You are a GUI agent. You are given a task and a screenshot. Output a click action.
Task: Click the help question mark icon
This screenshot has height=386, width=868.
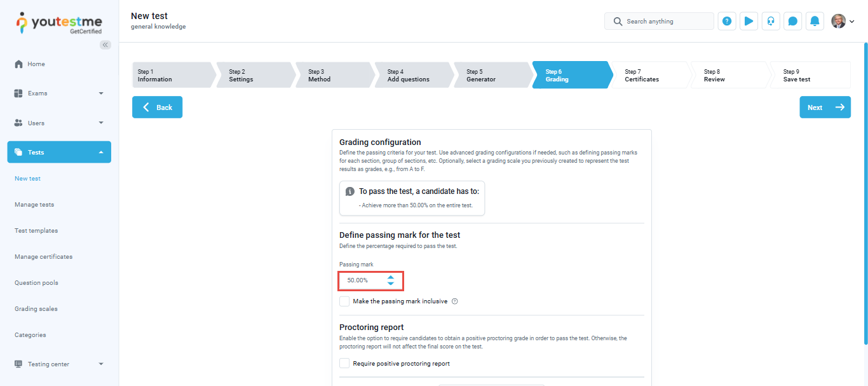pos(727,21)
